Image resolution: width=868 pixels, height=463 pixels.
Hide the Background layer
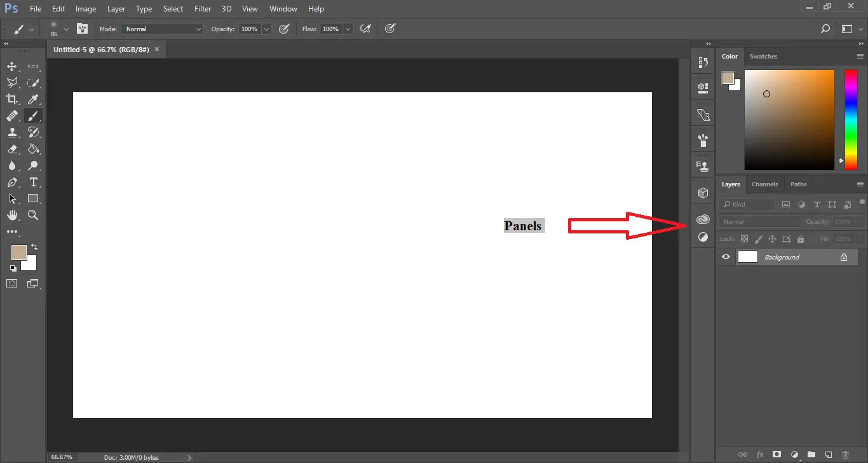click(725, 256)
